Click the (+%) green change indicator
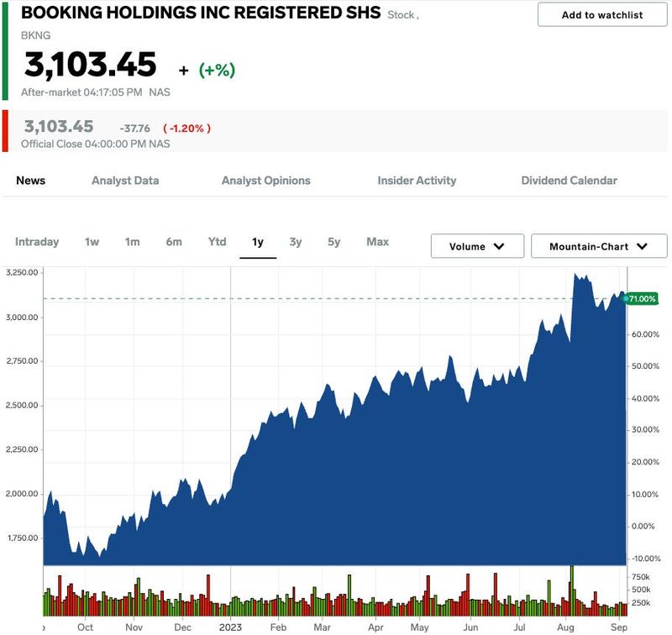 (217, 71)
